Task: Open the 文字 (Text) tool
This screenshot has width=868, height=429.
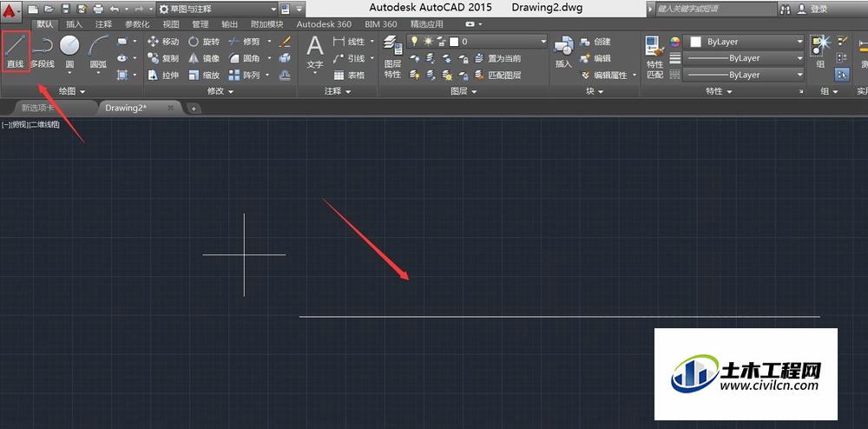Action: [x=315, y=53]
